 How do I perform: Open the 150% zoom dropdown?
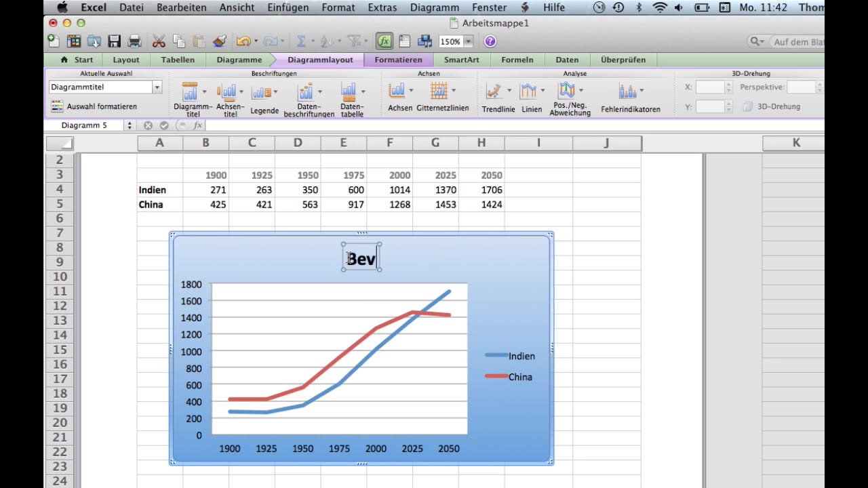click(468, 41)
